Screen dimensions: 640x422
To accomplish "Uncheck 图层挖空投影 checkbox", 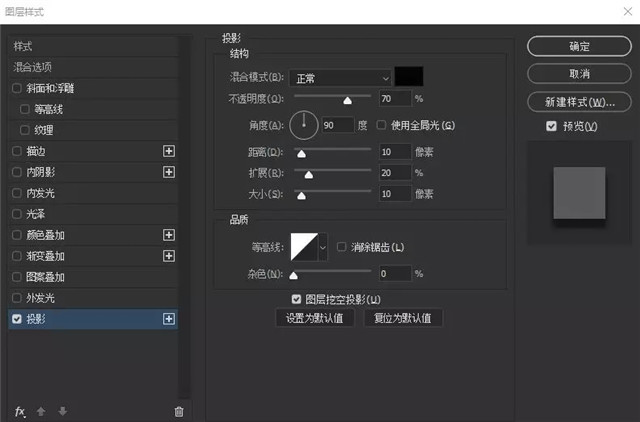I will [x=296, y=299].
